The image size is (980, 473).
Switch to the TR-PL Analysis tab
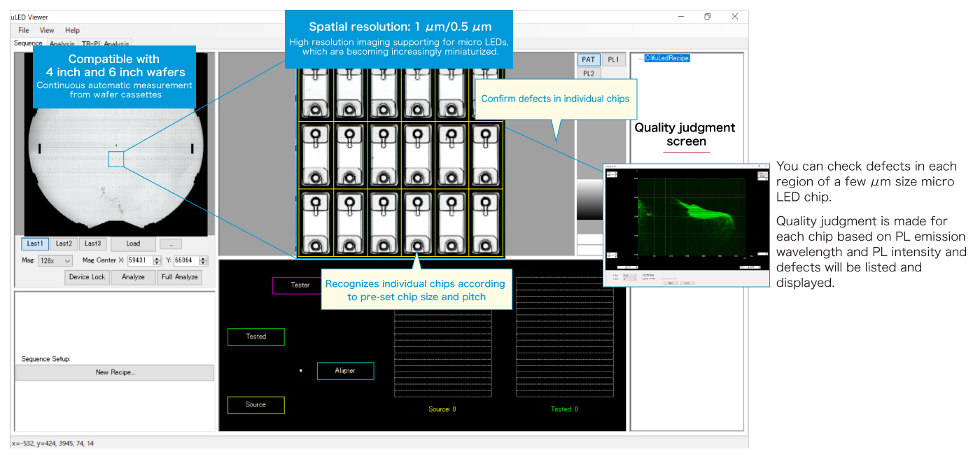(105, 43)
